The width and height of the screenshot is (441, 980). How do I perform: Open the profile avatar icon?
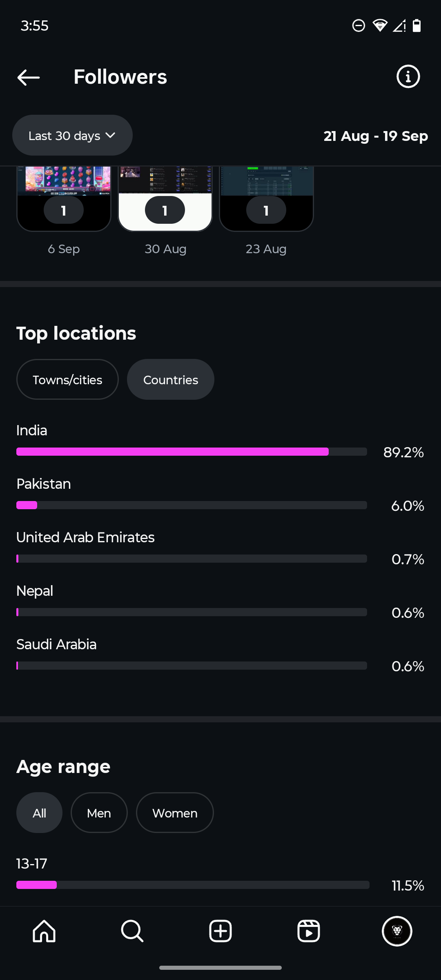pos(397,931)
